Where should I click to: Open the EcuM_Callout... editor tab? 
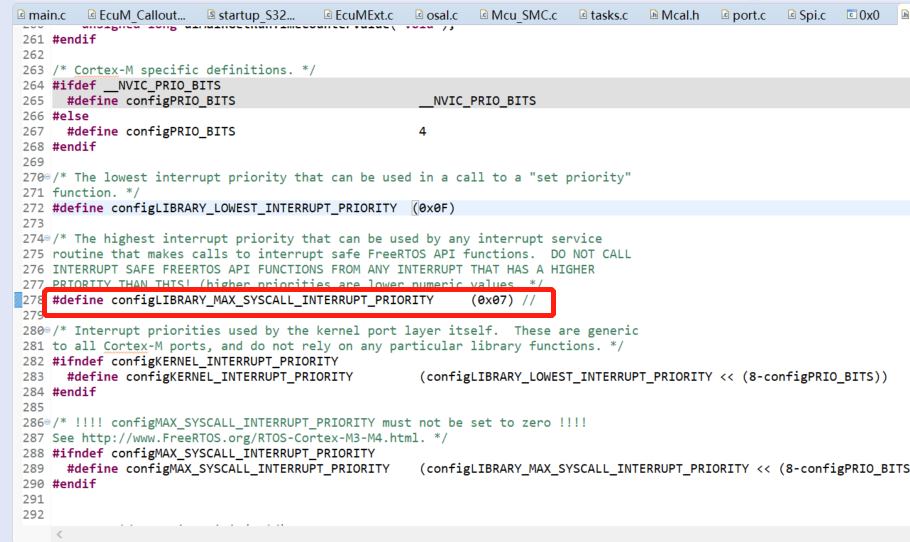136,15
